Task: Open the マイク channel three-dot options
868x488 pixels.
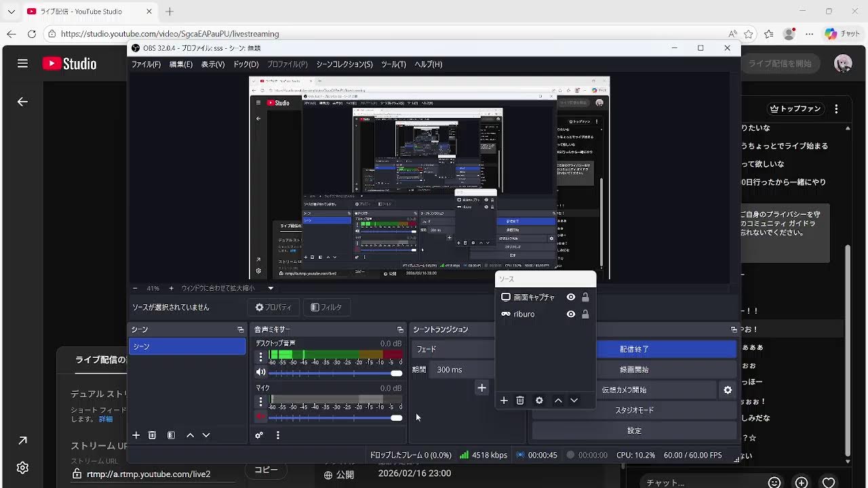Action: 260,401
